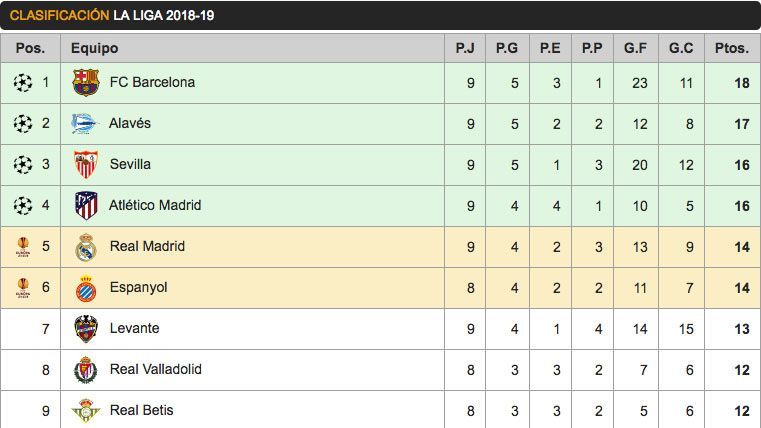Image resolution: width=761 pixels, height=428 pixels.
Task: Click the Levante club crest
Action: click(x=86, y=328)
